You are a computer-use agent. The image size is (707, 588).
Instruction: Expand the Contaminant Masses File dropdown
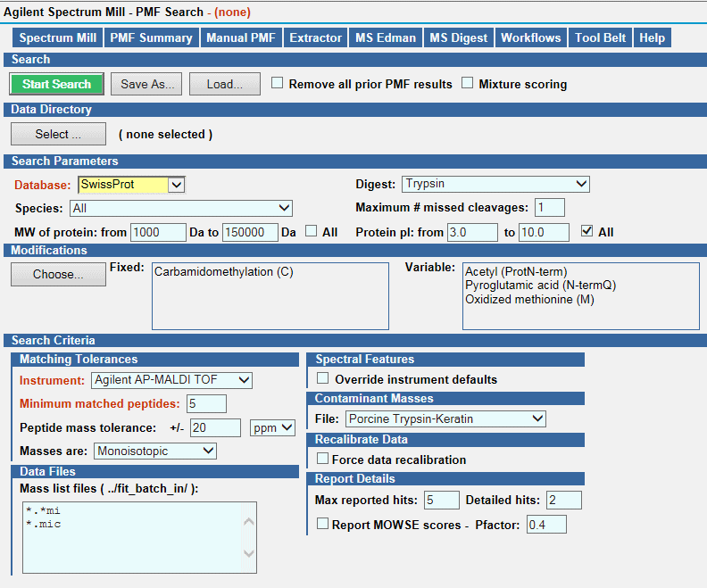(x=445, y=418)
